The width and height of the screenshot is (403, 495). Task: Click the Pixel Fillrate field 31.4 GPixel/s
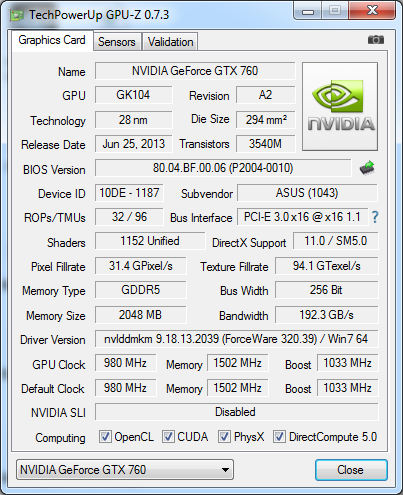click(140, 266)
